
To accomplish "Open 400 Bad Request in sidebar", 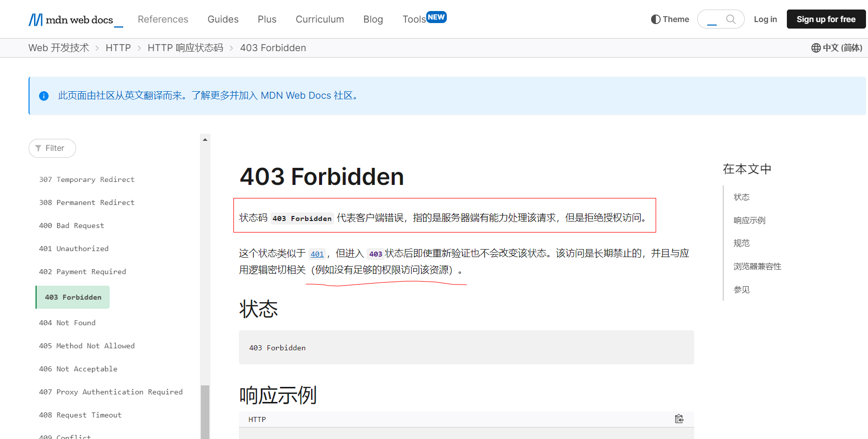I will pyautogui.click(x=72, y=226).
